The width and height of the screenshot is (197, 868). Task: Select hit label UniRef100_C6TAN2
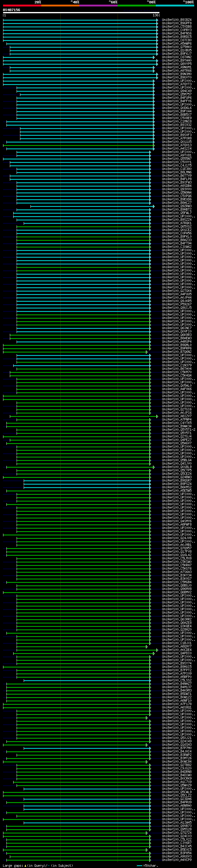[x=176, y=57]
